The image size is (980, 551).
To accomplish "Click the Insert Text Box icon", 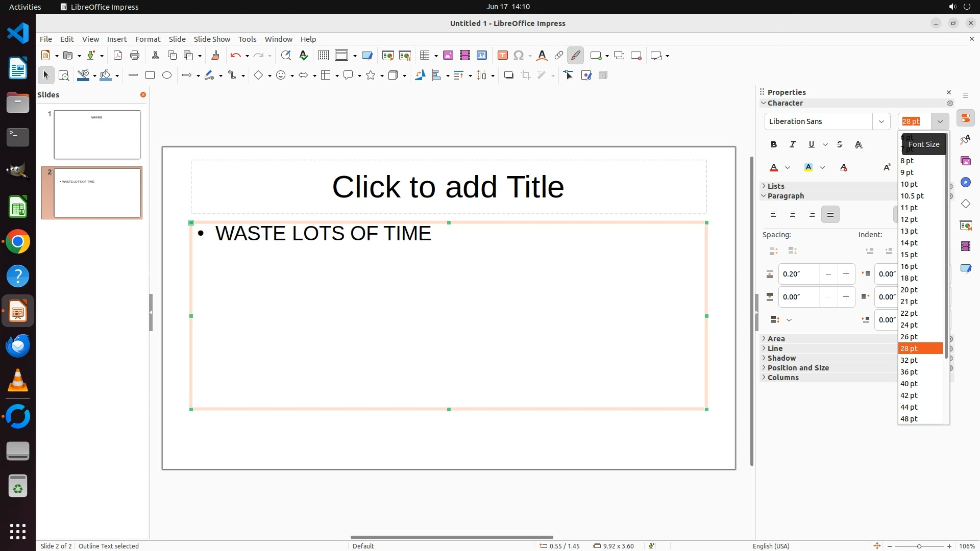I will 502,56.
